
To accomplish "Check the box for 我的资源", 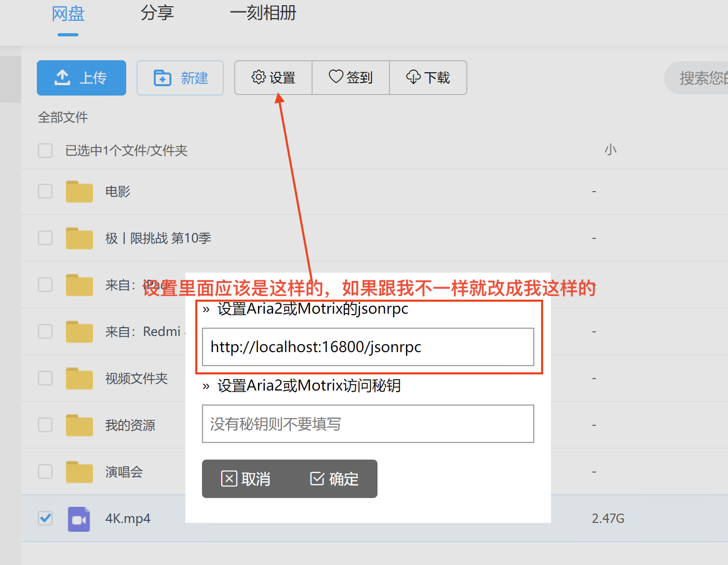I will pyautogui.click(x=45, y=425).
